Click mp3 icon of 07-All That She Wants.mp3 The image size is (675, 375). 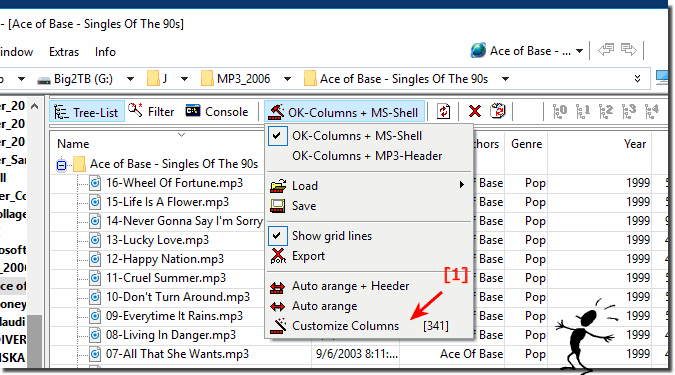(x=95, y=354)
